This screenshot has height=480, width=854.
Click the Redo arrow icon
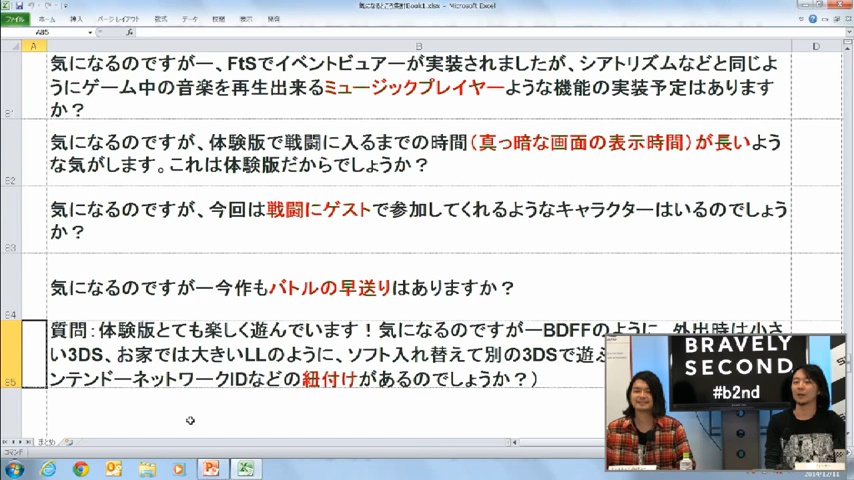[x=48, y=5]
